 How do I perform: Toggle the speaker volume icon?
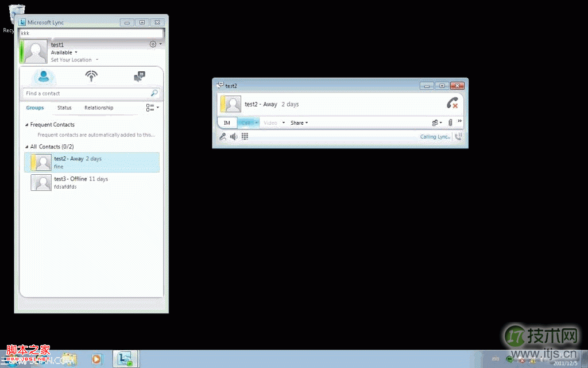[235, 136]
